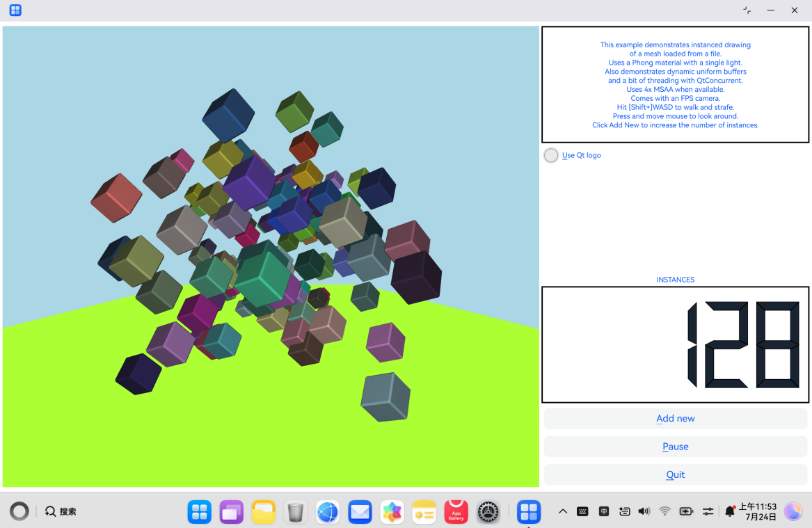This screenshot has width=812, height=528.
Task: Click the Add new button
Action: [676, 418]
